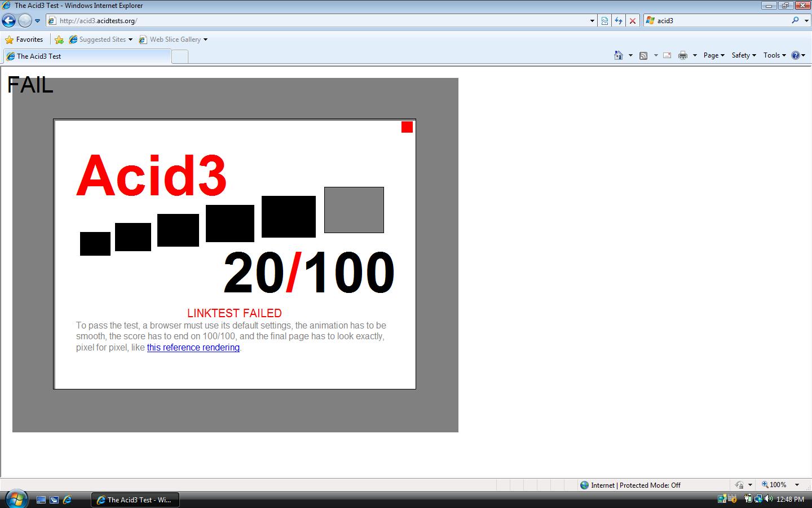Click the IE icon in title bar
Screen dimensions: 812x508
(x=7, y=6)
